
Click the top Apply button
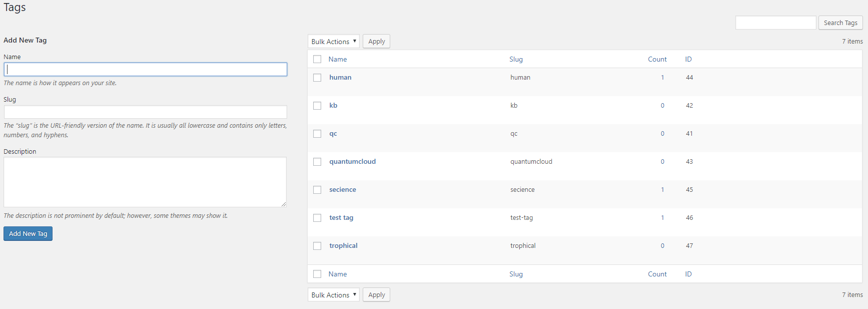click(376, 42)
